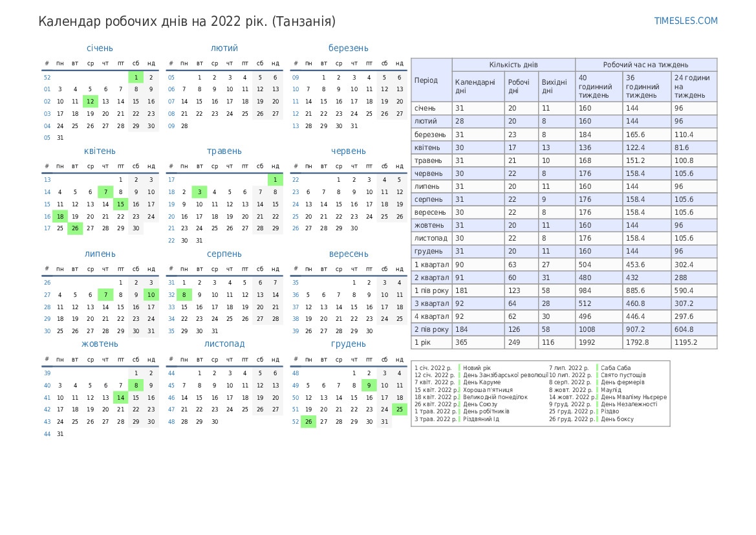Viewport: 756px width, 535px height.
Task: Select highlighted day 8 in серпень calendar
Action: (x=184, y=295)
